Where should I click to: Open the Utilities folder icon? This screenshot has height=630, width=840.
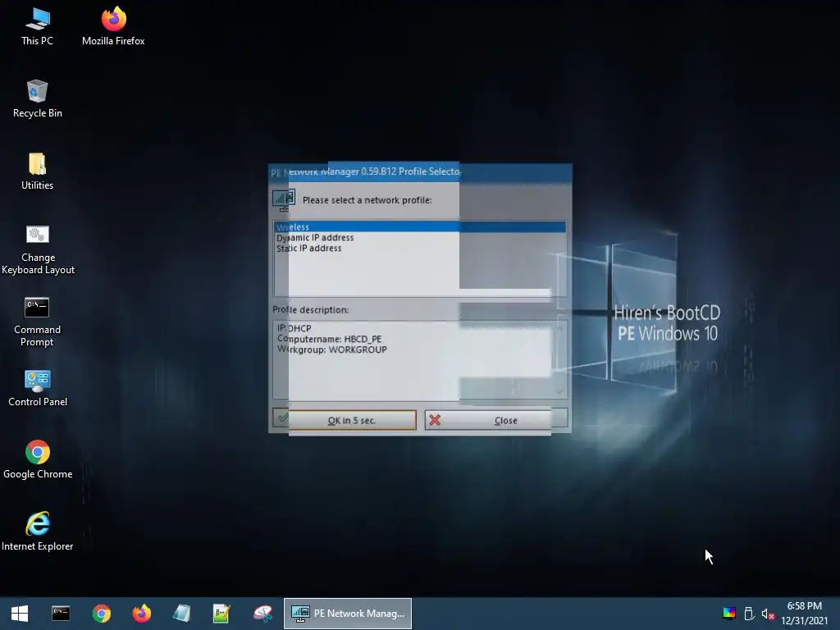tap(37, 171)
